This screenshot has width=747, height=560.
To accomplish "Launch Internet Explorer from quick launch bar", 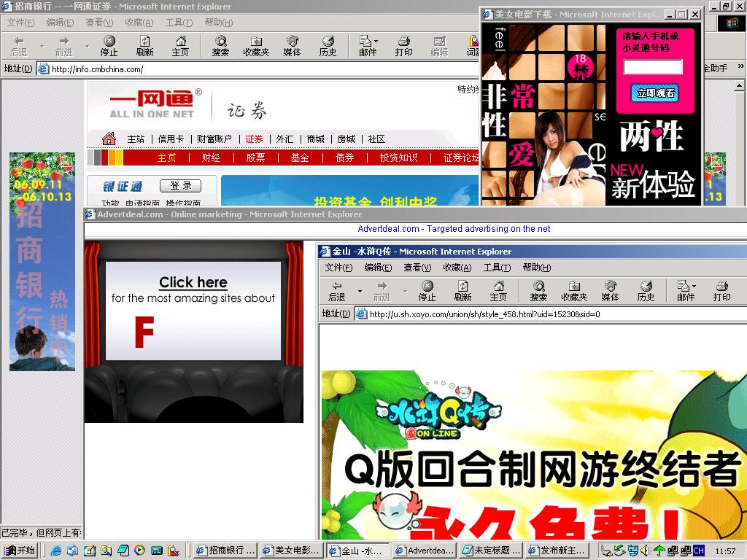I will point(56,551).
